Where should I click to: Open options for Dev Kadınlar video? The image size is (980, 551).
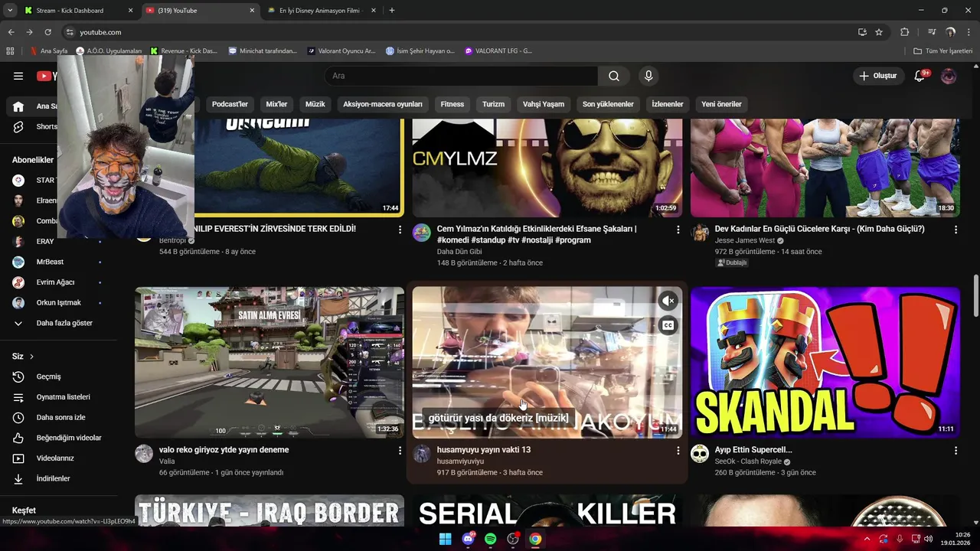(955, 230)
